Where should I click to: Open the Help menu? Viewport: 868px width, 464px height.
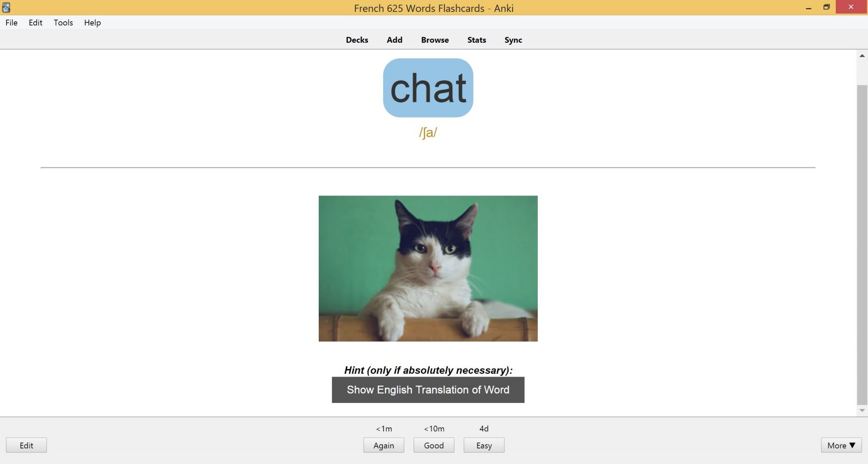click(x=92, y=22)
